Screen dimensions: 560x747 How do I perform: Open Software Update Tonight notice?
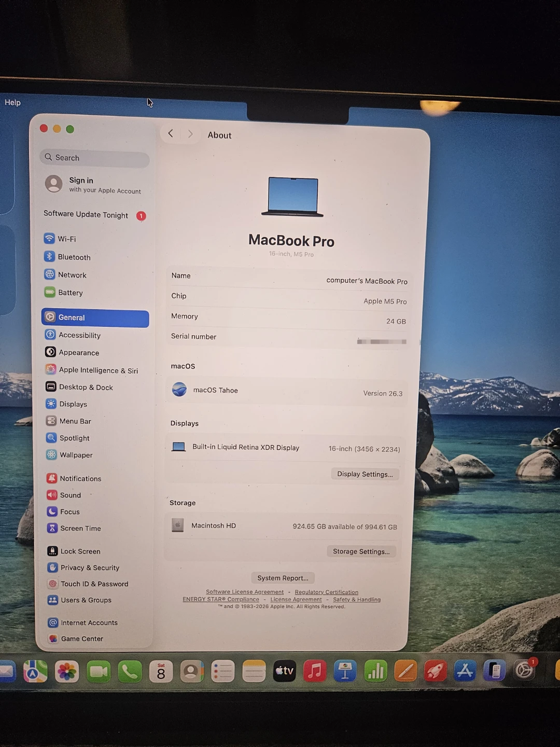[x=95, y=215]
